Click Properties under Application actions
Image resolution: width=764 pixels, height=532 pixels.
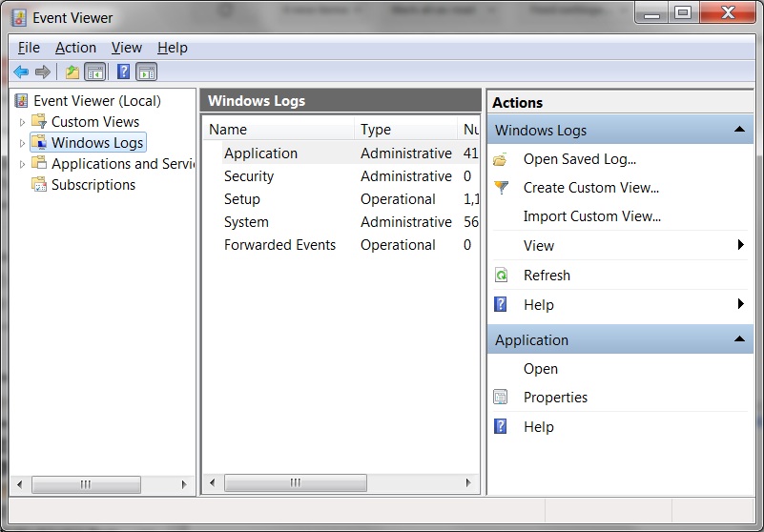(x=555, y=397)
